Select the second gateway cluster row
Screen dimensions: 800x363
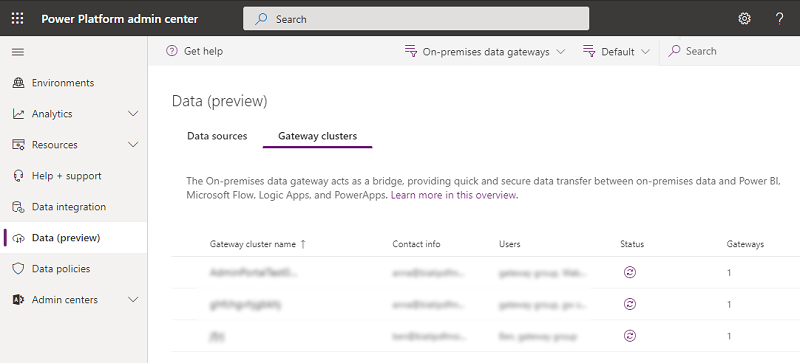(486, 304)
